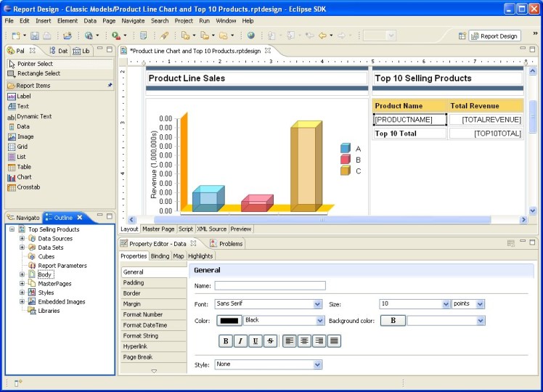
Task: Select the Chart item in palette
Action: pyautogui.click(x=23, y=177)
